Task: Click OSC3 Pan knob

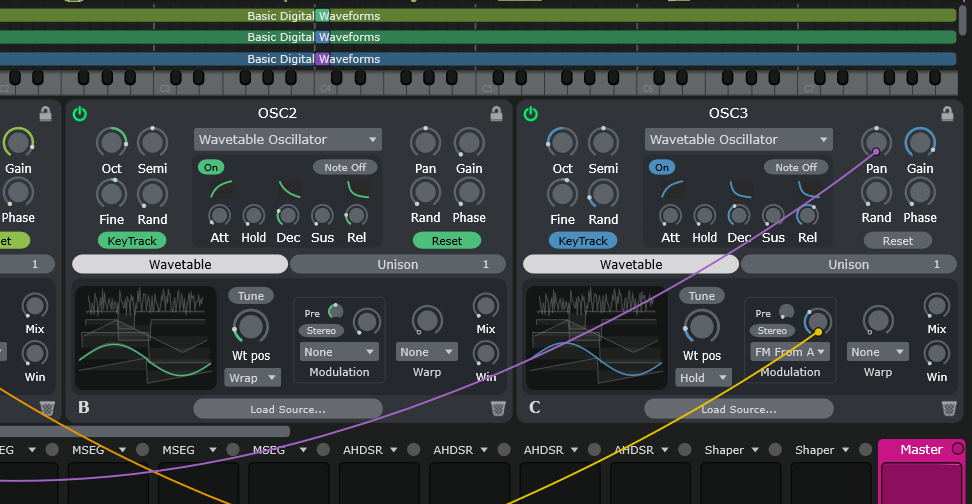Action: 877,142
